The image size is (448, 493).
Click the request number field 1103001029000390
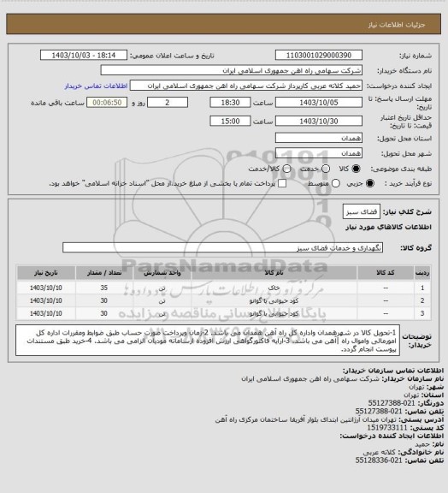pos(319,56)
